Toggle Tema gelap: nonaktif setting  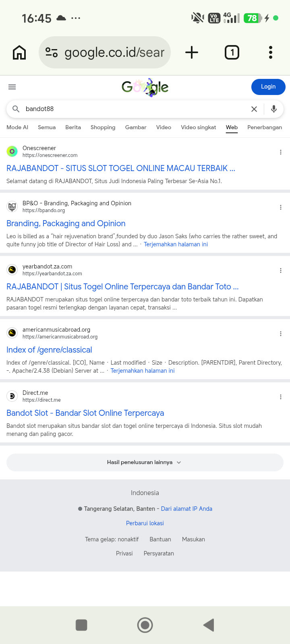[x=112, y=539]
